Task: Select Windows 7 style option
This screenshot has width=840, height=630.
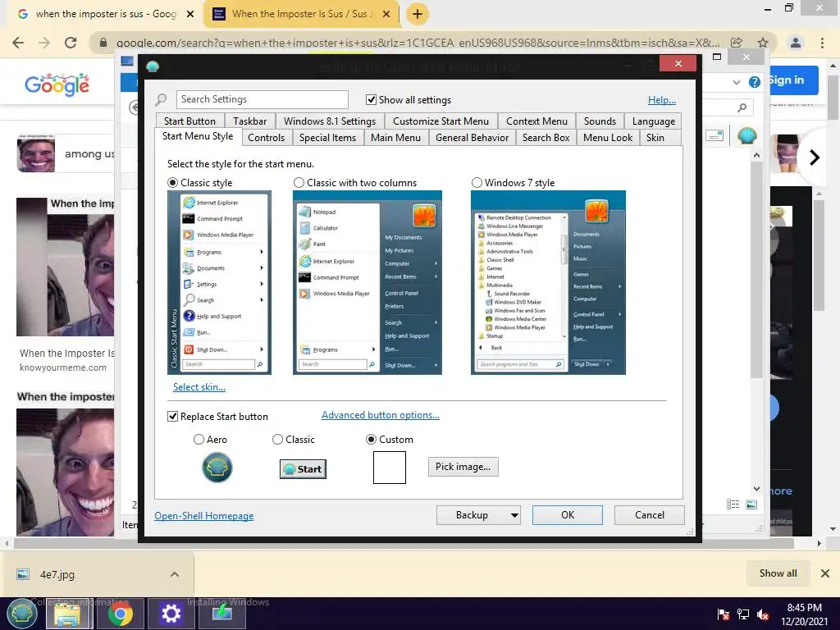Action: click(477, 183)
